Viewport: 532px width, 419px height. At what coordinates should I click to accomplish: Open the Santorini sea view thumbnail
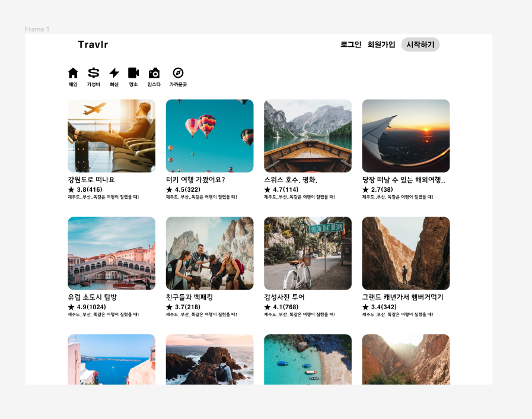tap(112, 359)
